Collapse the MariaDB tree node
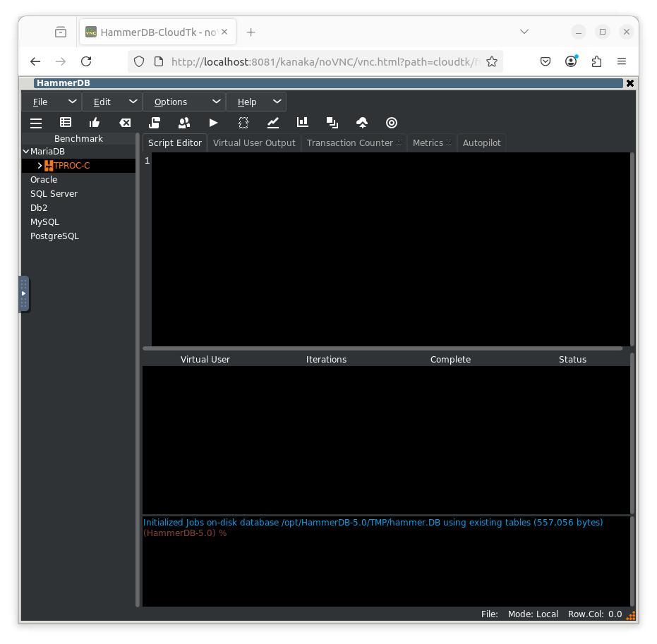This screenshot has height=644, width=657. click(26, 152)
